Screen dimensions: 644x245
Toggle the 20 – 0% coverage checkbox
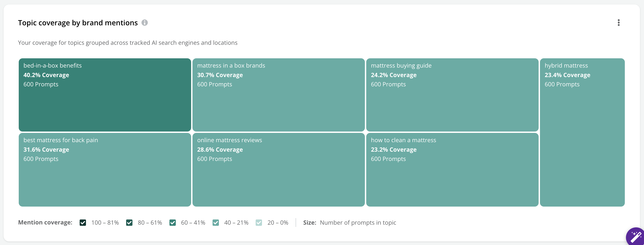259,222
